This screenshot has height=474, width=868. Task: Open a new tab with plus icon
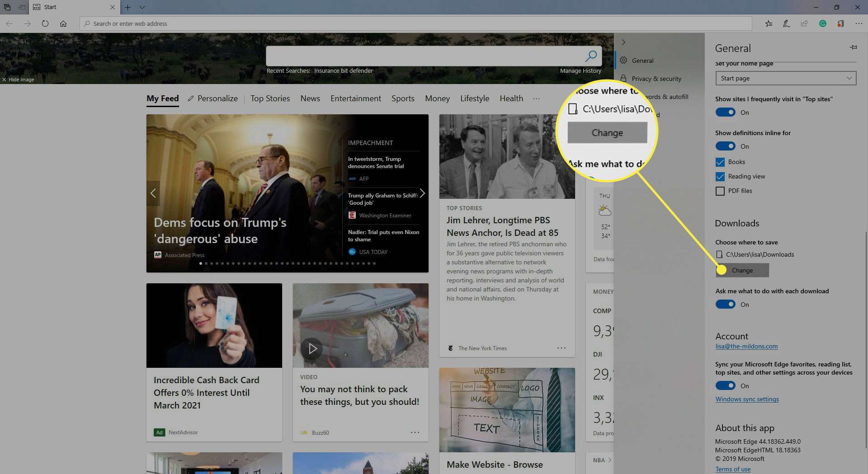coord(128,7)
